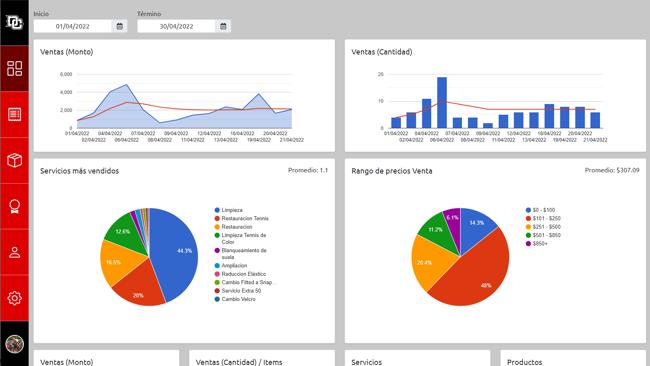The image size is (650, 366).
Task: Click the Término date field 30/04/2022
Action: tap(177, 26)
